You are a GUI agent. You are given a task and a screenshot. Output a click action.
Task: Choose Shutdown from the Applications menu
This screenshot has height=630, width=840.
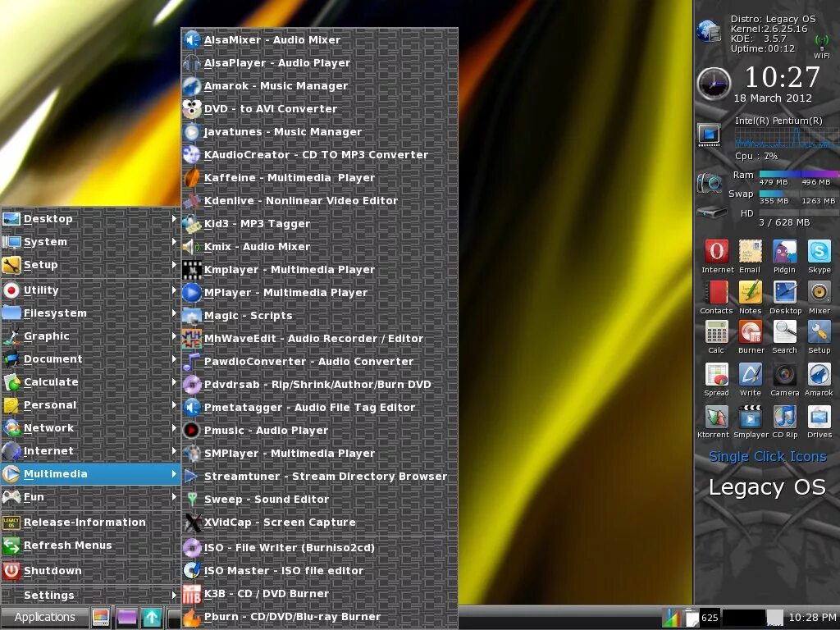point(90,571)
